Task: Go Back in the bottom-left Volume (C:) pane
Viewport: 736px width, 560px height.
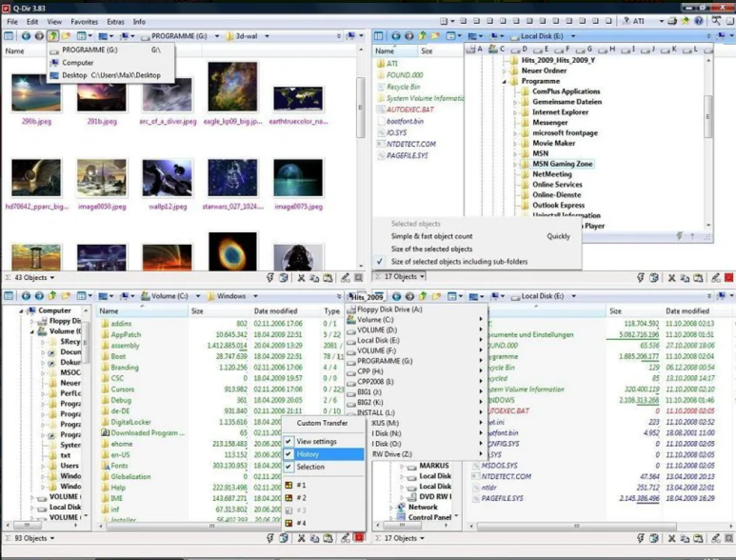Action: pos(26,296)
